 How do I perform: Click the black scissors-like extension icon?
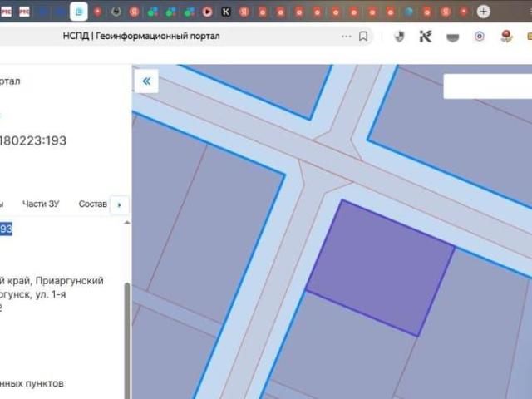[x=426, y=37]
